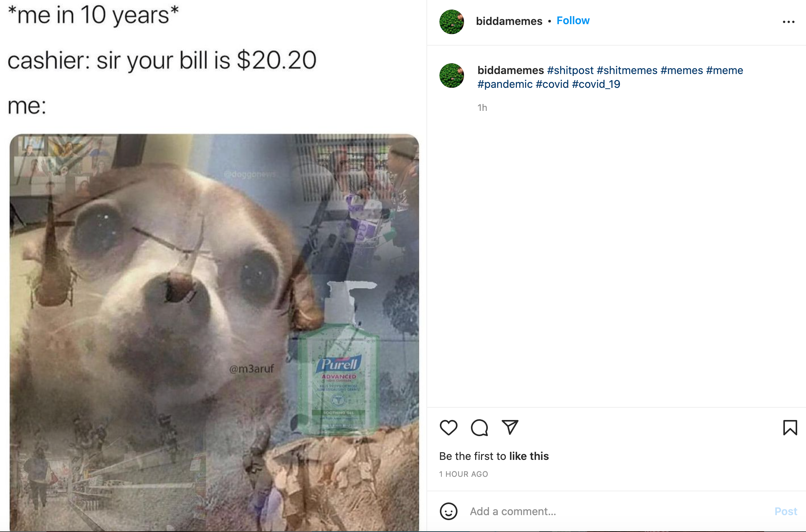Like the post with the heart icon
The width and height of the screenshot is (806, 532).
448,427
